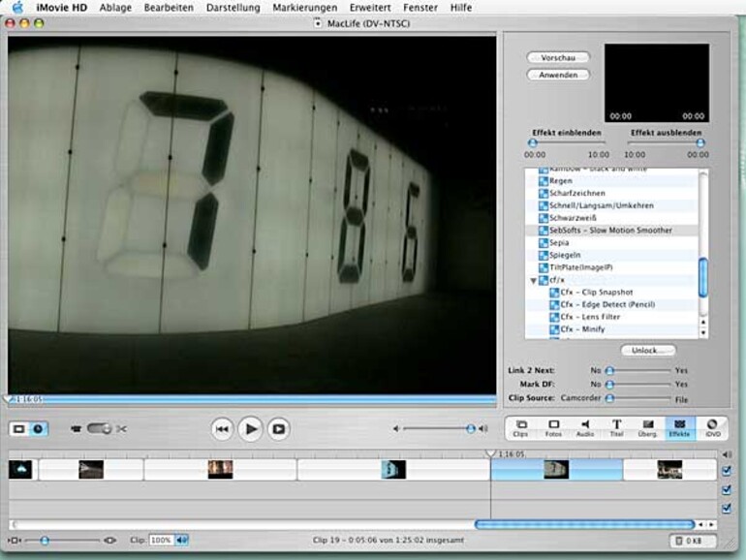The height and width of the screenshot is (560, 746).
Task: Toggle the first audio track checkbox
Action: coord(727,489)
